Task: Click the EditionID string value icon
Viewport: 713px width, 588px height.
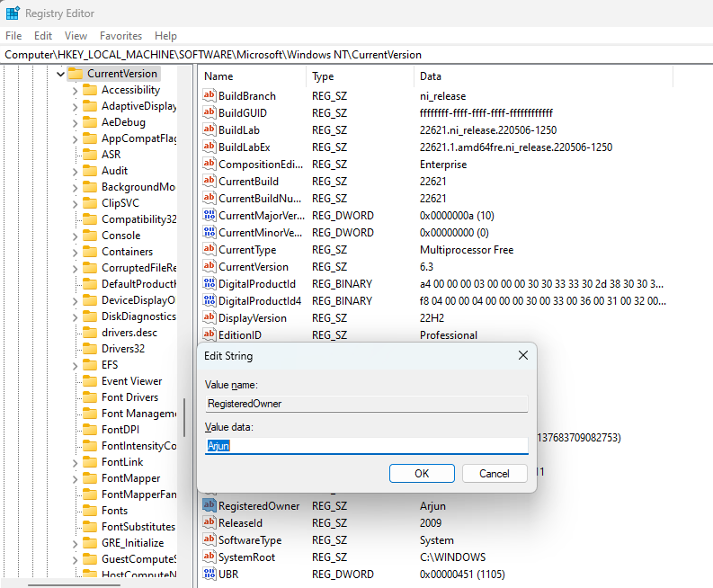Action: point(209,334)
